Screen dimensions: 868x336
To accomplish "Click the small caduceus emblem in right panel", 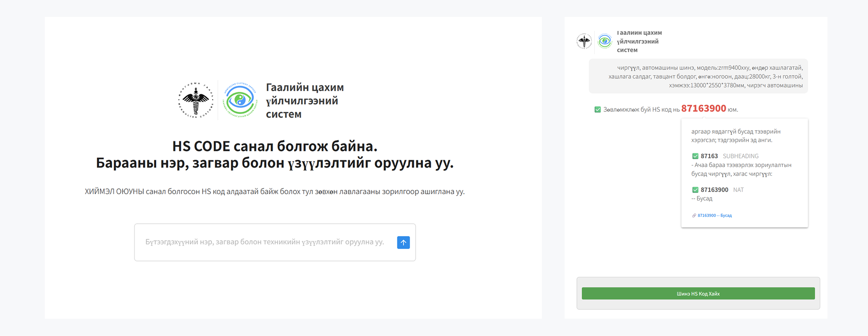I will tap(584, 41).
